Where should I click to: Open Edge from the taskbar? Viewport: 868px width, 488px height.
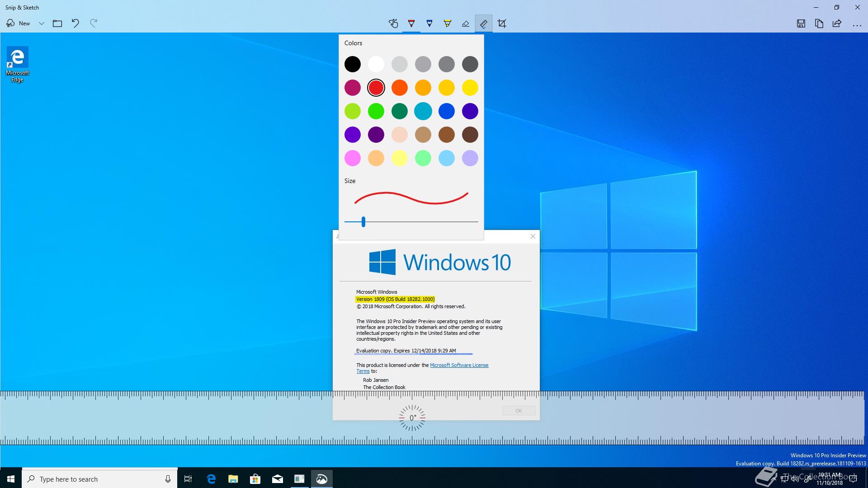[211, 479]
